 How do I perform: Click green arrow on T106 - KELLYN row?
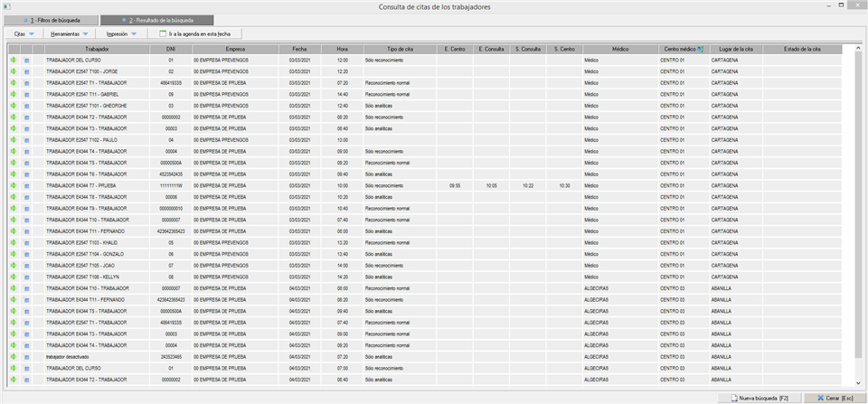coord(14,277)
